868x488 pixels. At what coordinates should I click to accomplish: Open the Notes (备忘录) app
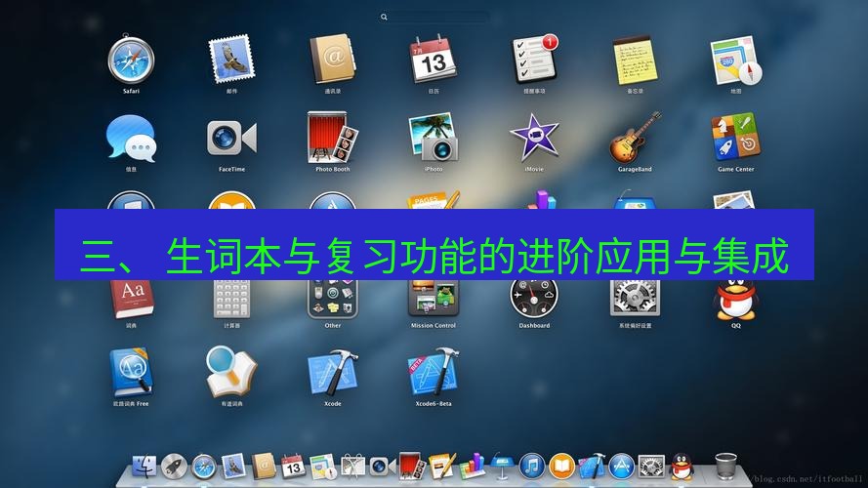tap(635, 60)
